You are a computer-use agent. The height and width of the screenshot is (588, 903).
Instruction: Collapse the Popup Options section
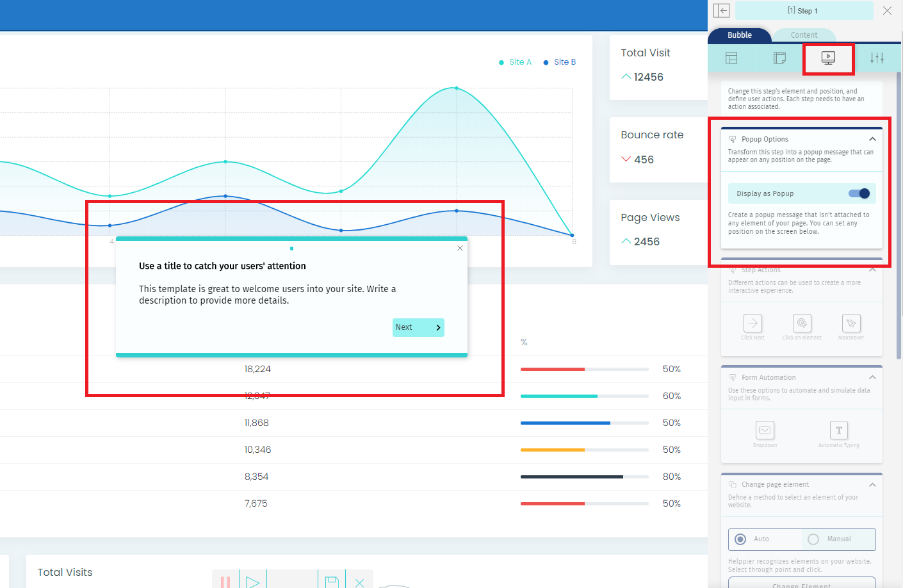[x=872, y=139]
